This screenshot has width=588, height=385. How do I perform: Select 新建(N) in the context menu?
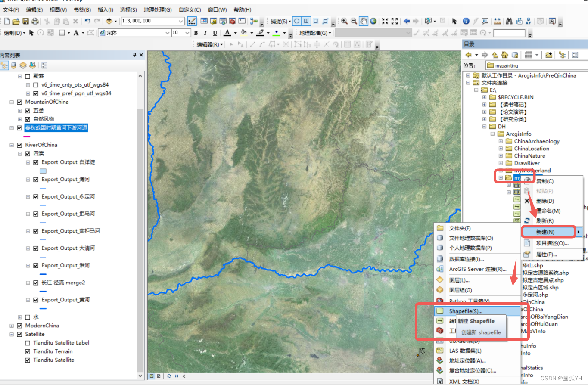(552, 232)
